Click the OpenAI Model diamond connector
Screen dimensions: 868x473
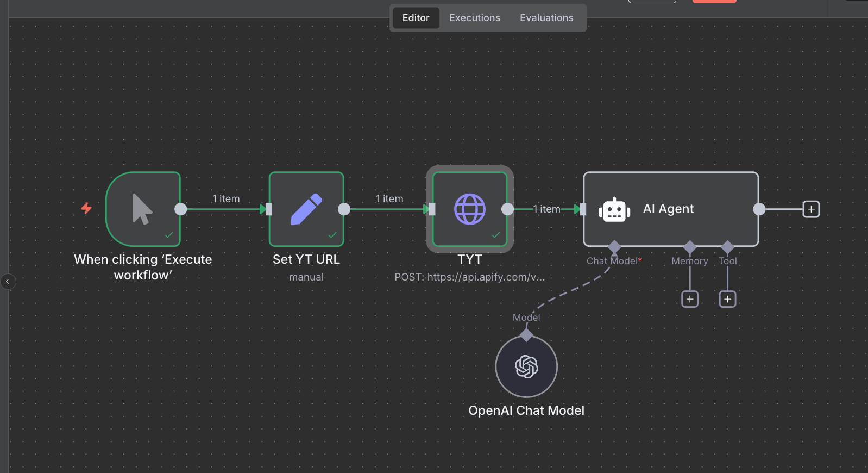526,335
